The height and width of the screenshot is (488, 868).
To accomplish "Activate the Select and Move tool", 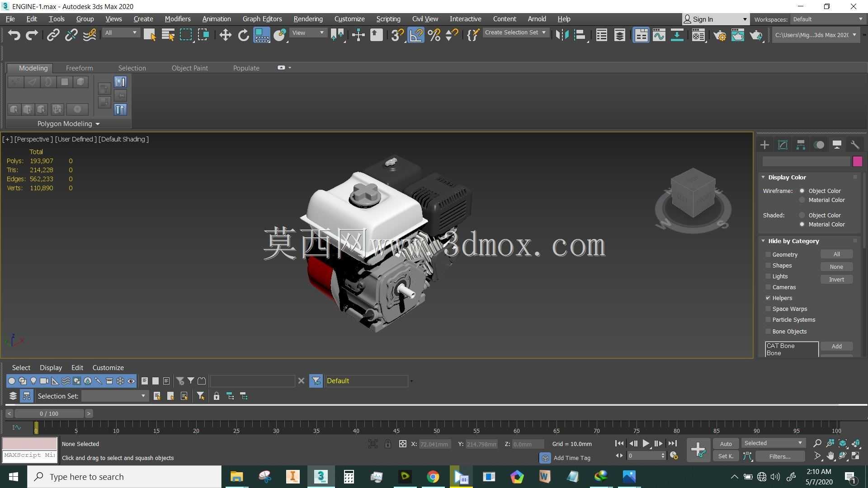I will 225,35.
